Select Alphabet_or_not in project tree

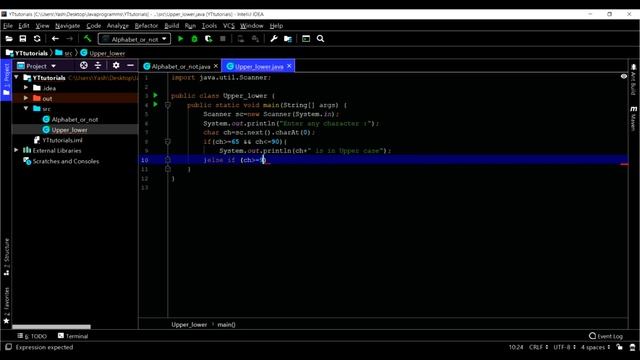(x=75, y=119)
